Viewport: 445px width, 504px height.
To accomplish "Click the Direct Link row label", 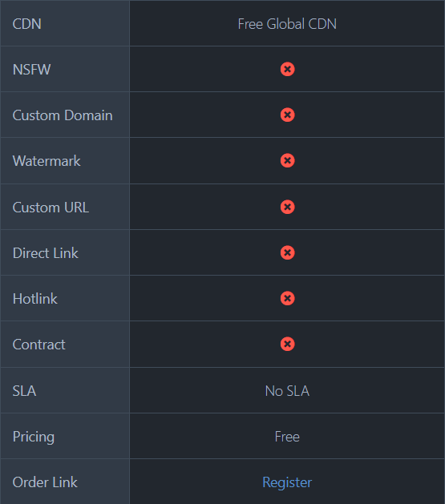I will (x=46, y=253).
